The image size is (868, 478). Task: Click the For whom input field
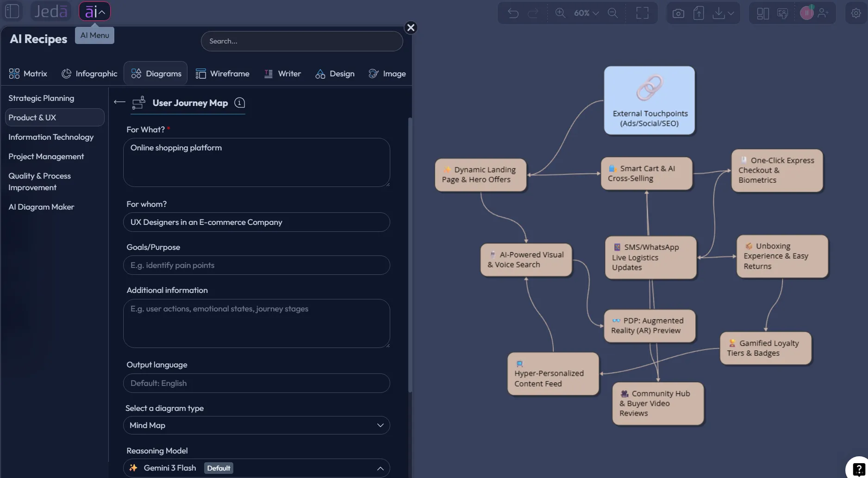[256, 222]
